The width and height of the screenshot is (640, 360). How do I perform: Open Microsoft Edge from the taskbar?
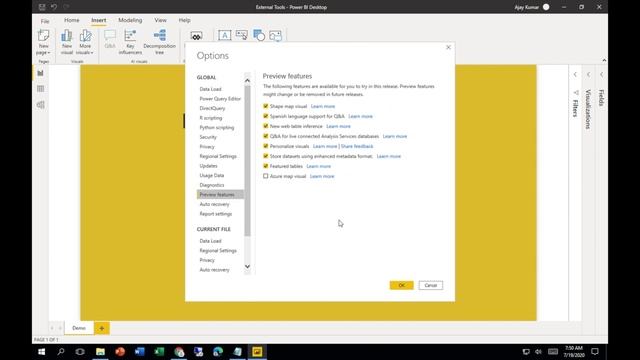tap(218, 351)
